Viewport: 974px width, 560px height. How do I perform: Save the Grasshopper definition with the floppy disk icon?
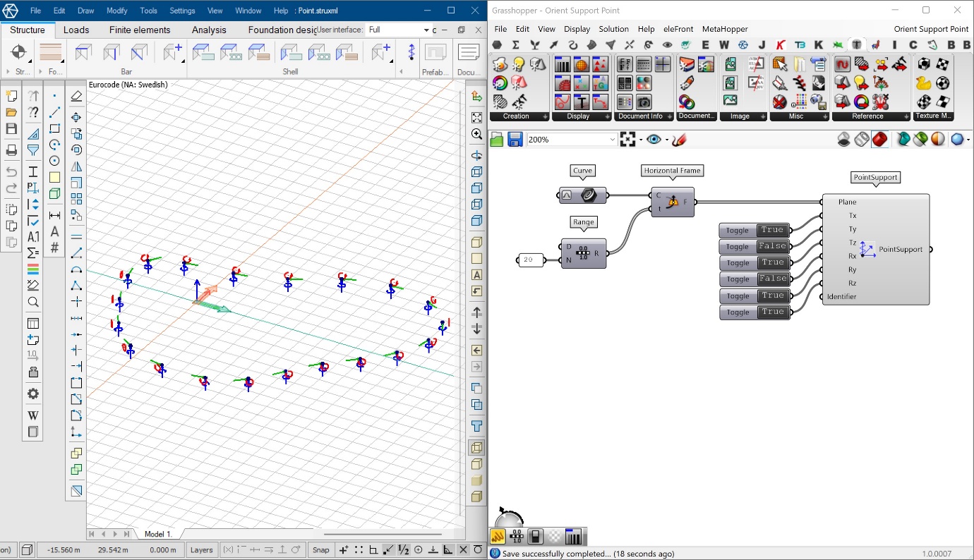click(x=516, y=139)
